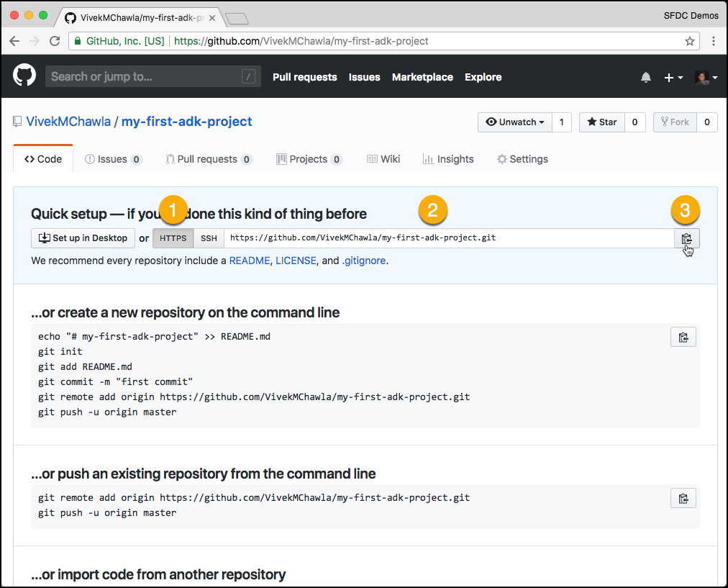
Task: Switch clone URL to SSH
Action: pos(209,238)
